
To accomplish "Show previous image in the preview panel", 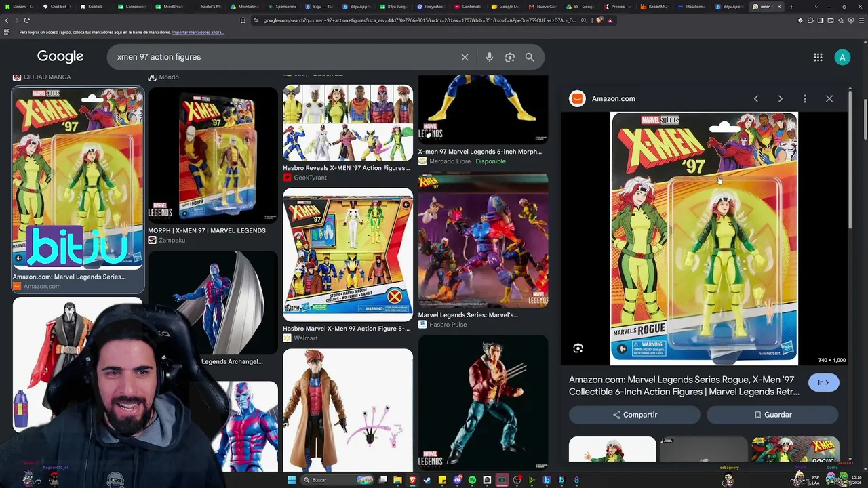I will point(756,99).
